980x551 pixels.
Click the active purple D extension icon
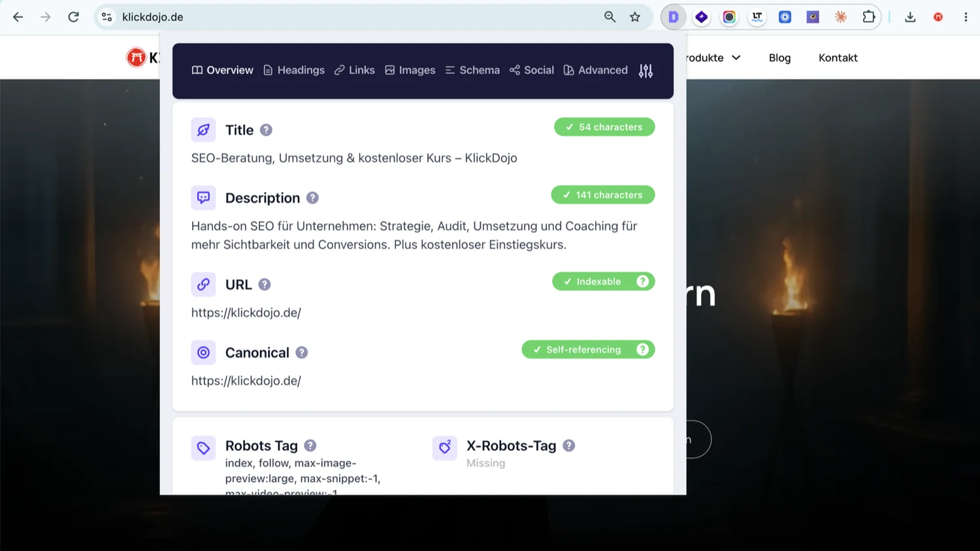click(x=674, y=17)
